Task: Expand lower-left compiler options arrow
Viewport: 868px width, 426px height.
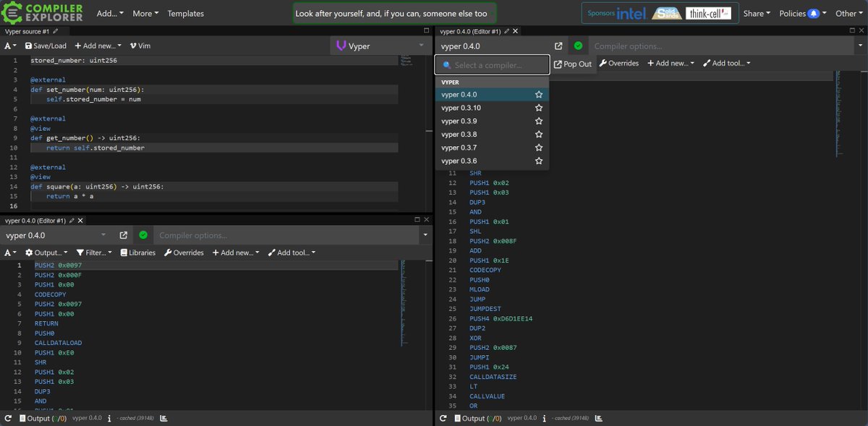Action: (425, 235)
